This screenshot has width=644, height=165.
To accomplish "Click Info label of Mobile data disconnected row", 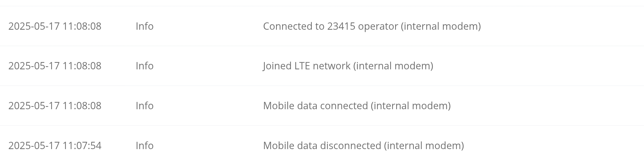I will (145, 145).
